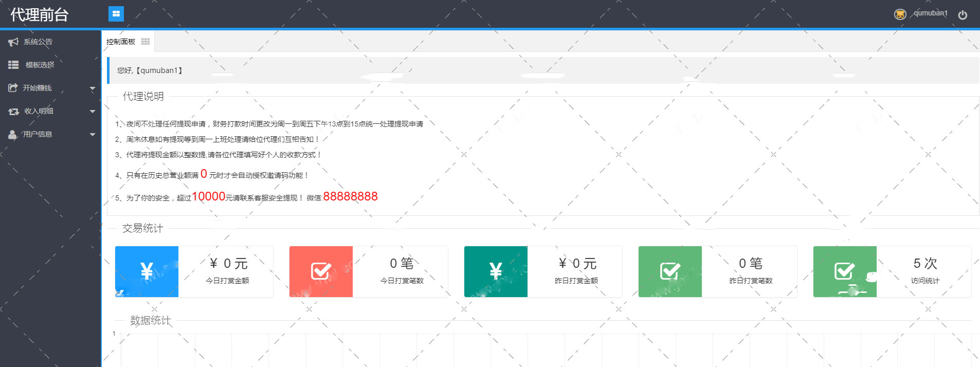Click the blue yen icon for 今日打赏金额
This screenshot has width=980, height=367.
(147, 271)
